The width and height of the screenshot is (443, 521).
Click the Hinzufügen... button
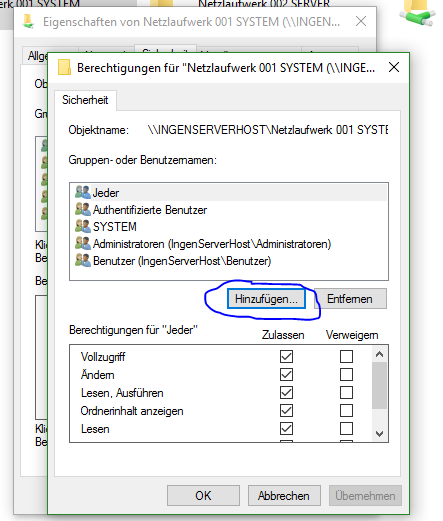coord(266,299)
